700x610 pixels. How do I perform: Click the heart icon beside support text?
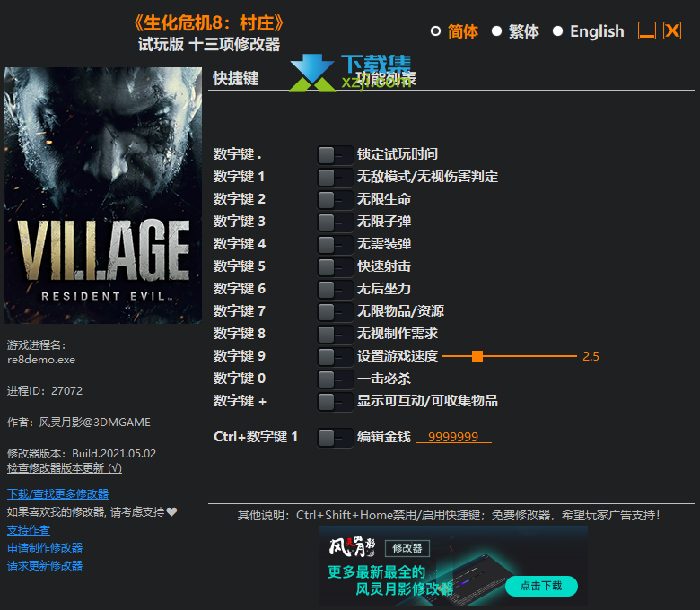[172, 512]
